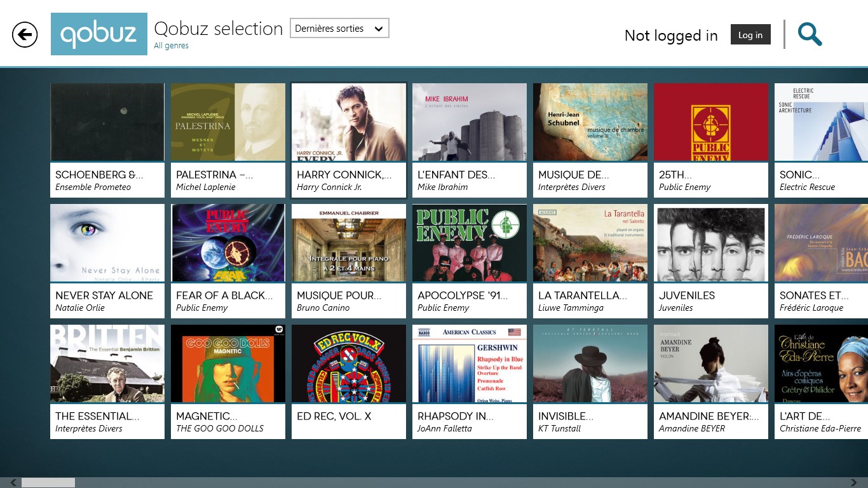Select the RHAPSODY IN... album title
The image size is (868, 488).
(456, 416)
